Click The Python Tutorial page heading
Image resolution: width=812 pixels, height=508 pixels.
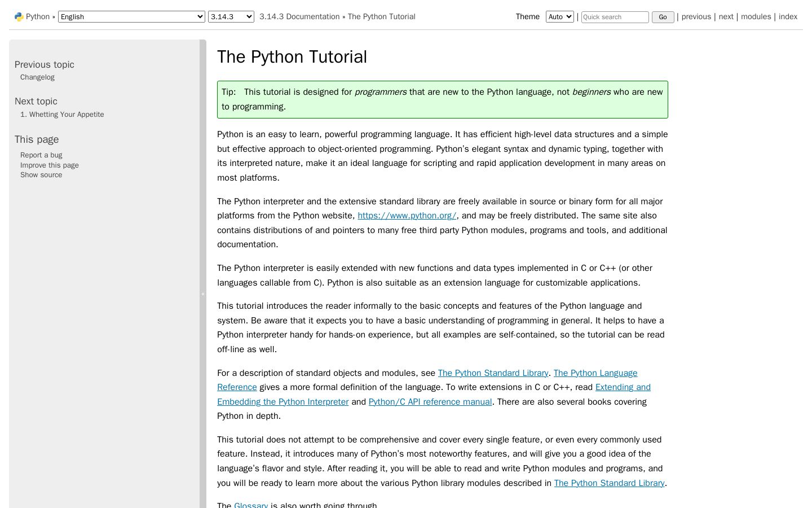[x=292, y=57]
